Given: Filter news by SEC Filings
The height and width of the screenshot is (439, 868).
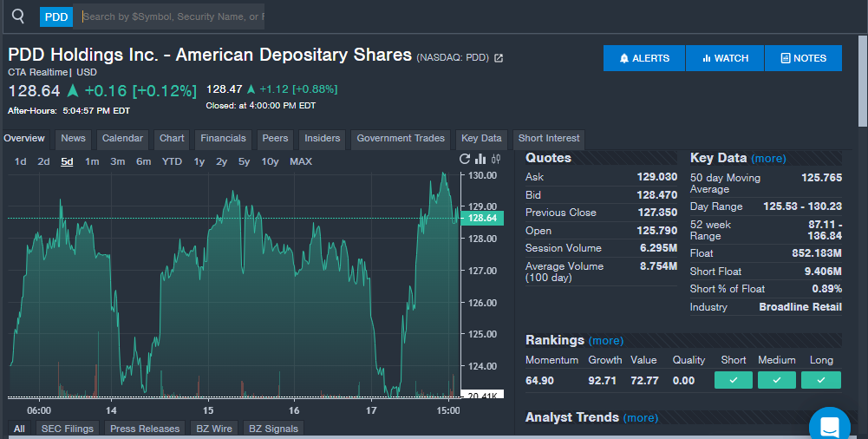Looking at the screenshot, I should point(67,429).
